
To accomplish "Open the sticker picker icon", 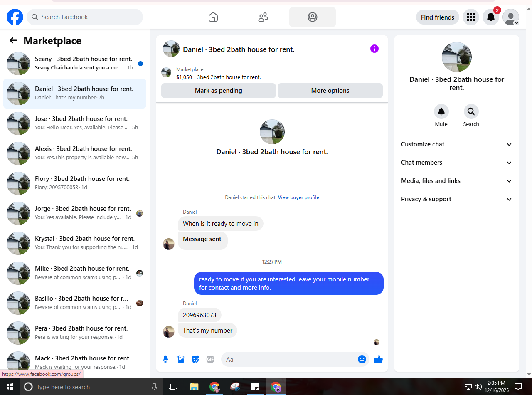I will pos(195,360).
